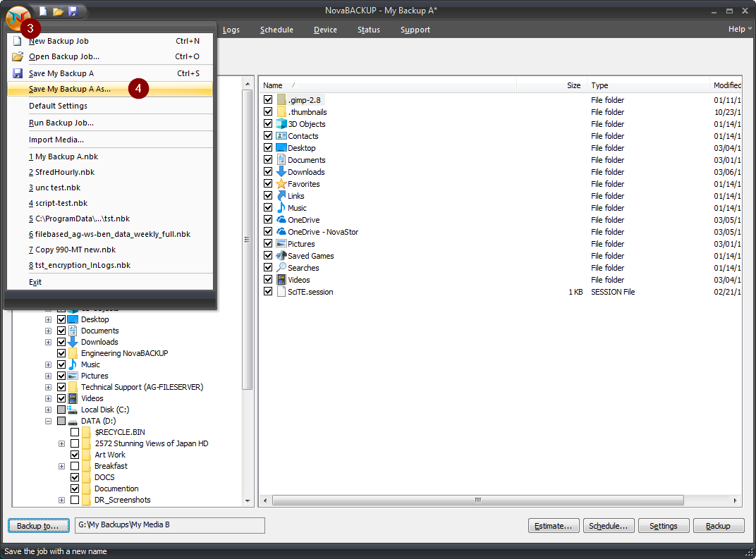
Task: Expand the Documents tree node
Action: point(48,331)
